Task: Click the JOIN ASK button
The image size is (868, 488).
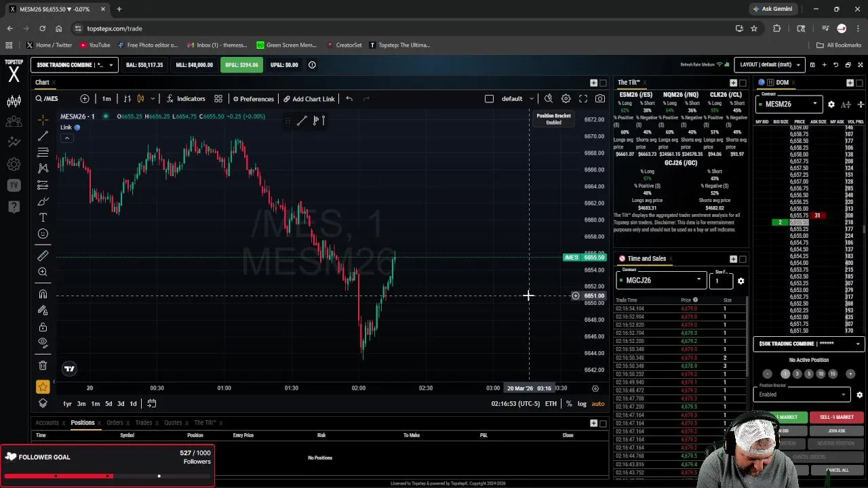Action: click(837, 431)
